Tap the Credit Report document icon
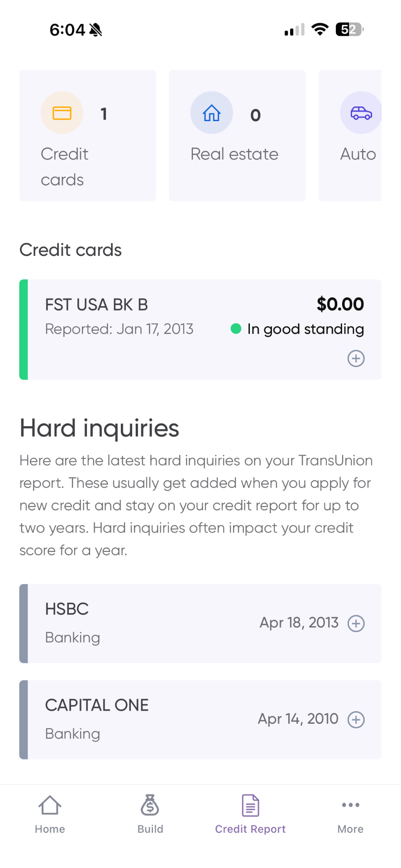401x868 pixels. 250,805
